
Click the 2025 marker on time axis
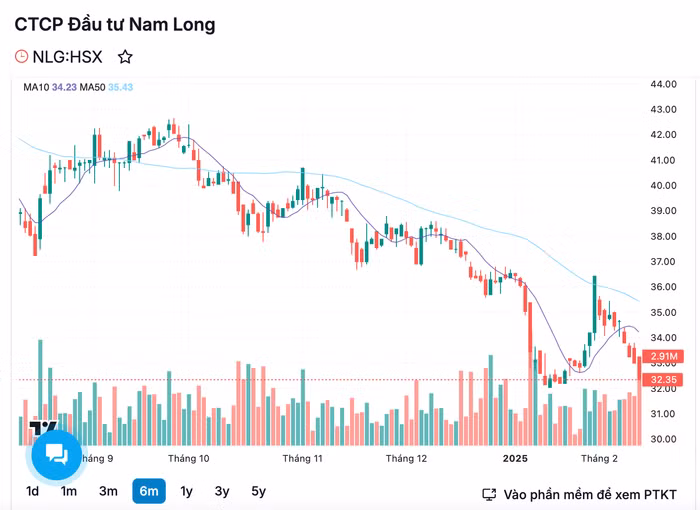pos(515,459)
